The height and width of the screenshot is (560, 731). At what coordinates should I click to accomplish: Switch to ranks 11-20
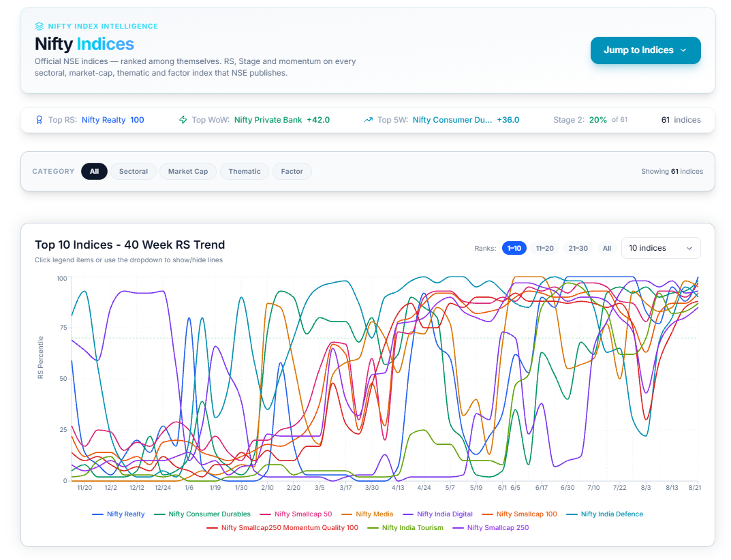point(544,248)
